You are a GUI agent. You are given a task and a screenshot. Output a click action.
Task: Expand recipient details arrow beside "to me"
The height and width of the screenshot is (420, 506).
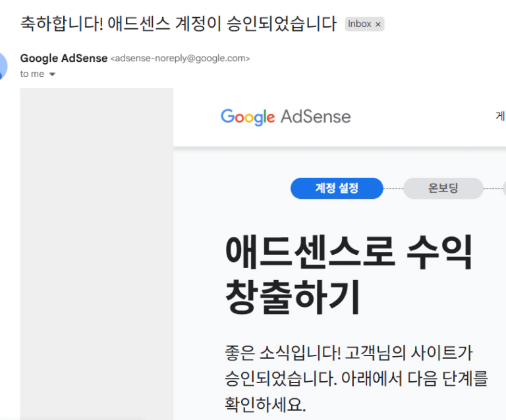[52, 74]
